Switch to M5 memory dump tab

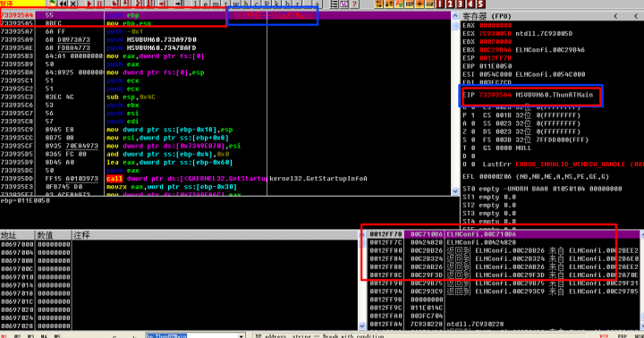tap(57, 336)
